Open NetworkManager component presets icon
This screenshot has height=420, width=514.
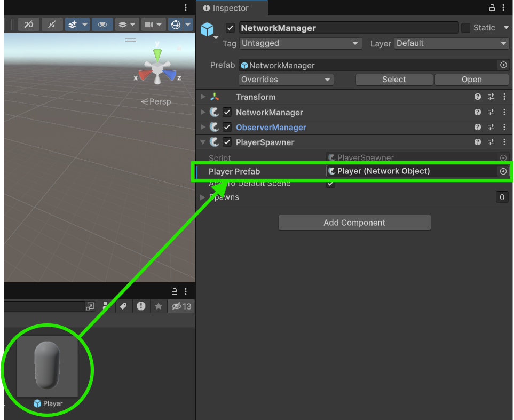(x=491, y=112)
